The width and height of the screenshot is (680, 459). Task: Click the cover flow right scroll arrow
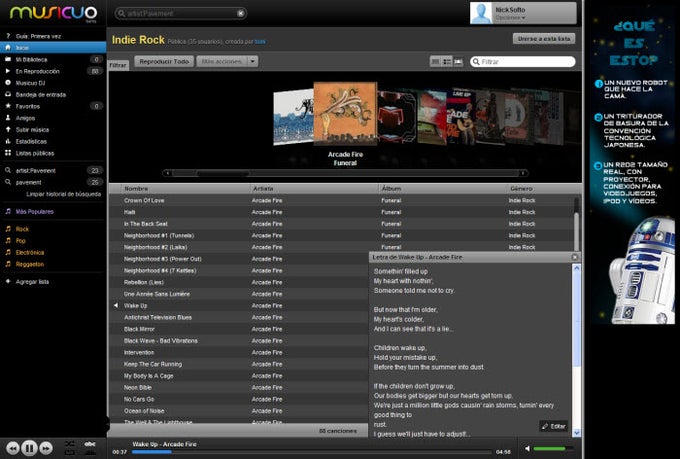coord(523,173)
